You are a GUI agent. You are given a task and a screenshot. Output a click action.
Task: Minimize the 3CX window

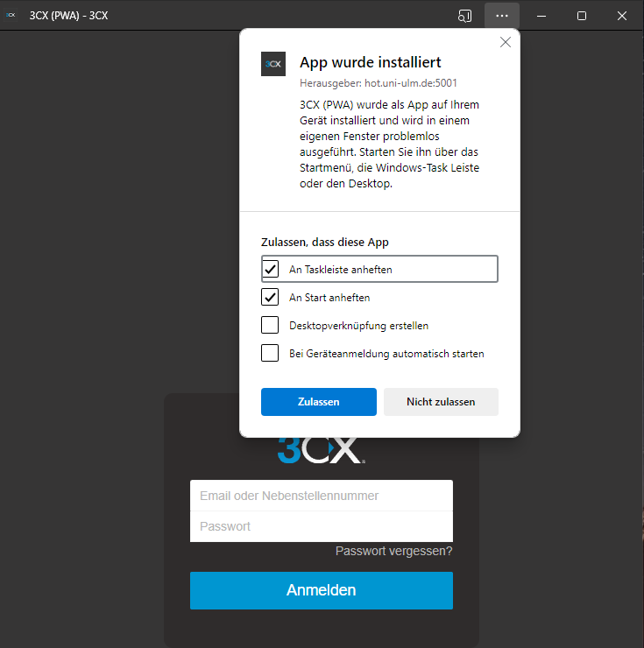(541, 16)
